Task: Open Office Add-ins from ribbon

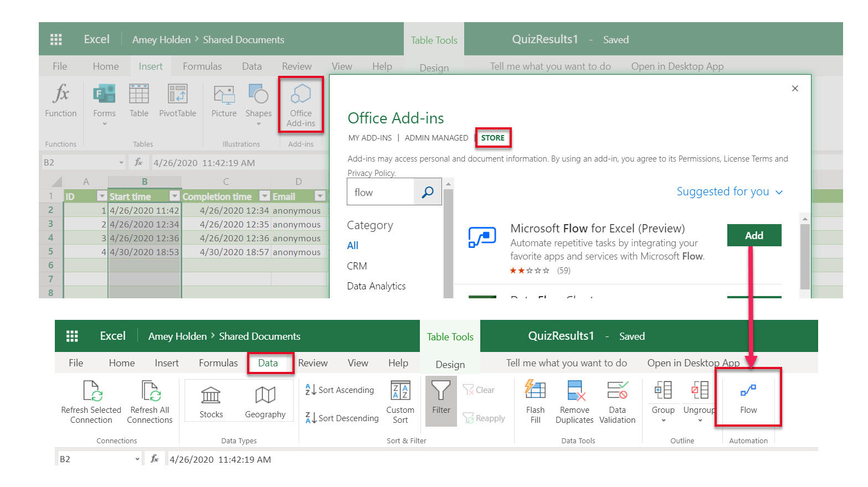Action: pyautogui.click(x=301, y=105)
